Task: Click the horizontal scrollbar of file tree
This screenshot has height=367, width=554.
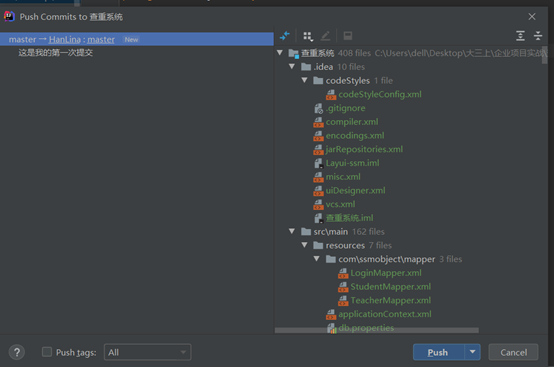Action: coord(377,330)
